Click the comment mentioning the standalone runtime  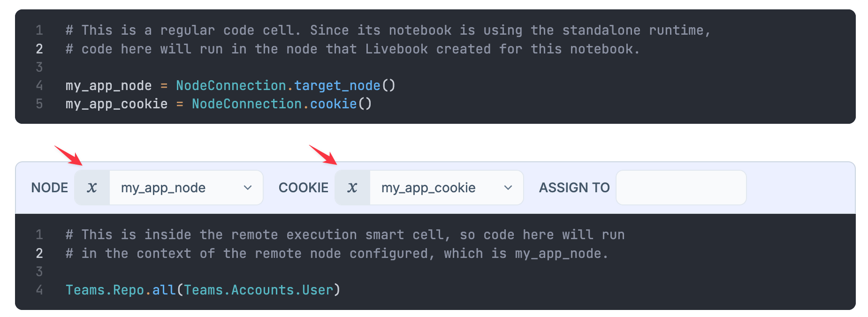(x=388, y=30)
